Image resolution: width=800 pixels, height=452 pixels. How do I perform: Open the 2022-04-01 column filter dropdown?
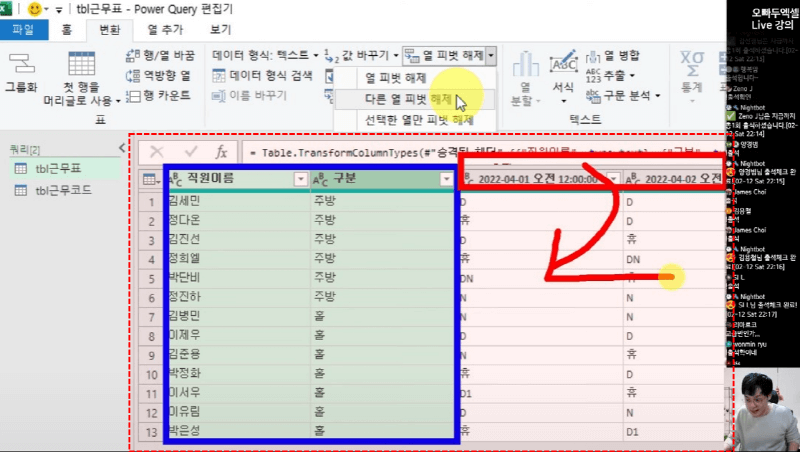tap(614, 179)
